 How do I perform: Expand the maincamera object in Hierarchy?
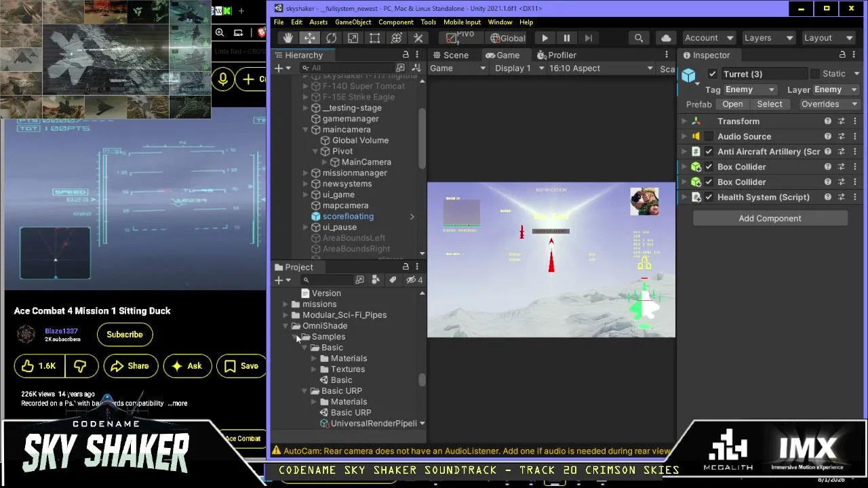(306, 129)
